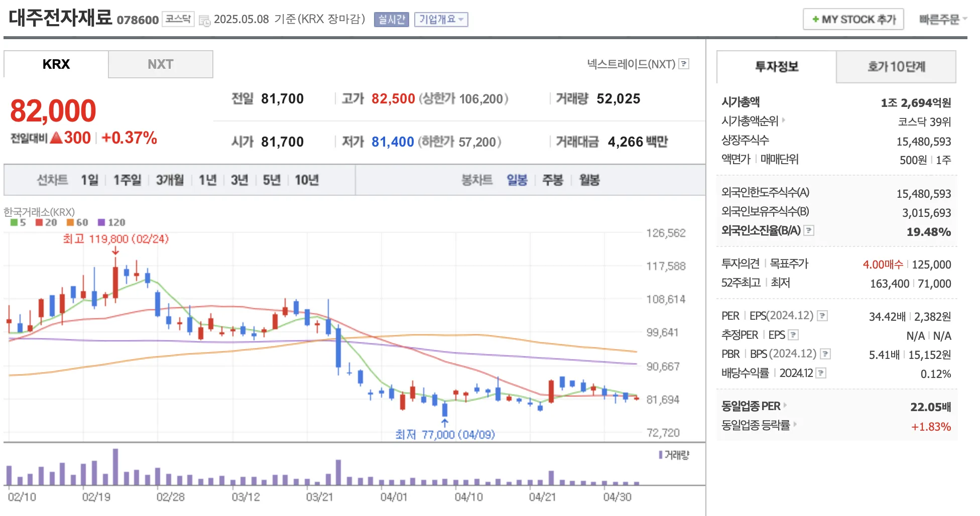Click the 전일 value 81,700
The image size is (980, 516).
coord(282,98)
